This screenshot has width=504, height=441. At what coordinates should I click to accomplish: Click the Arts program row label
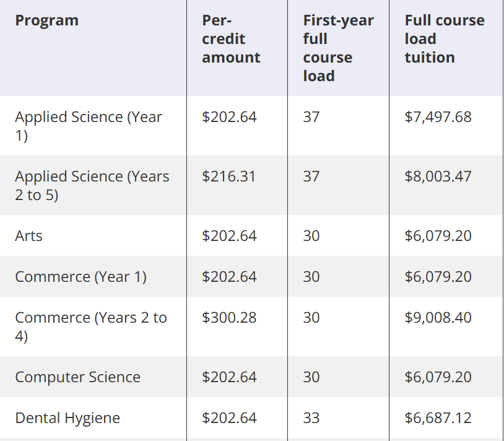(28, 235)
